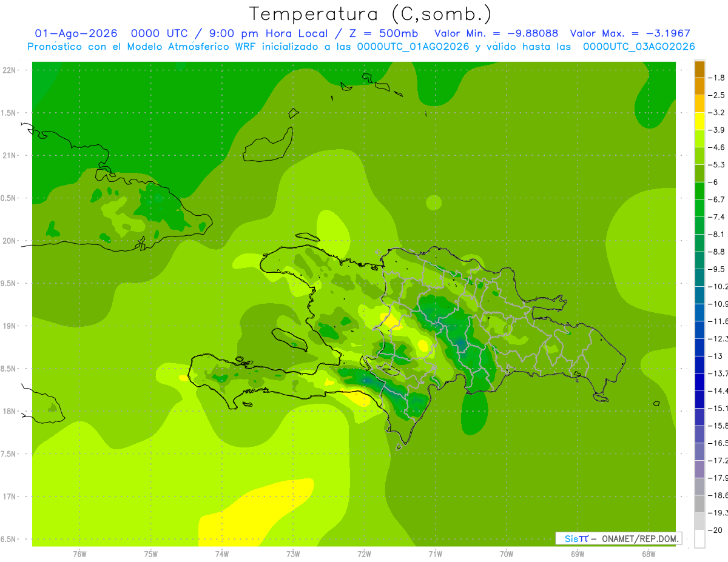The image size is (728, 562).
Task: Pick the yellow swatch between -3.2 and -3.9
Action: 699,121
